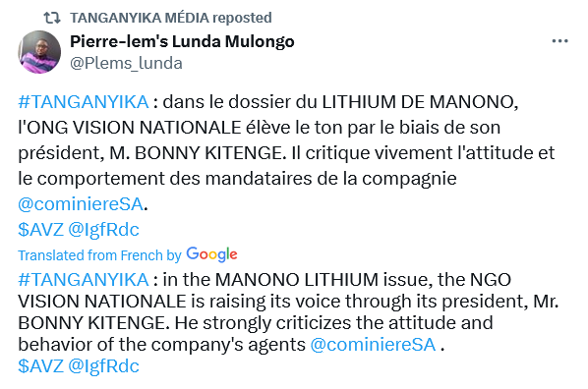Image resolution: width=588 pixels, height=389 pixels.
Task: Open TANGANYIKA MÉDIA reposted label
Action: (x=171, y=18)
